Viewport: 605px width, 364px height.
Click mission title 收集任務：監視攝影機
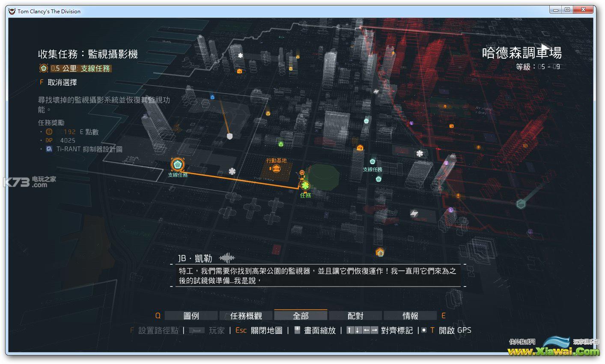click(x=88, y=54)
